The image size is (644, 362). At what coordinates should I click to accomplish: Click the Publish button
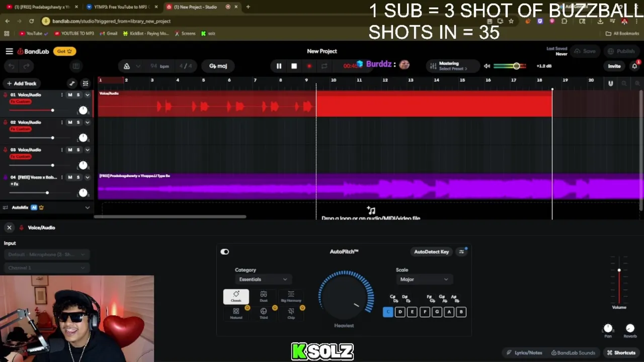(x=621, y=51)
